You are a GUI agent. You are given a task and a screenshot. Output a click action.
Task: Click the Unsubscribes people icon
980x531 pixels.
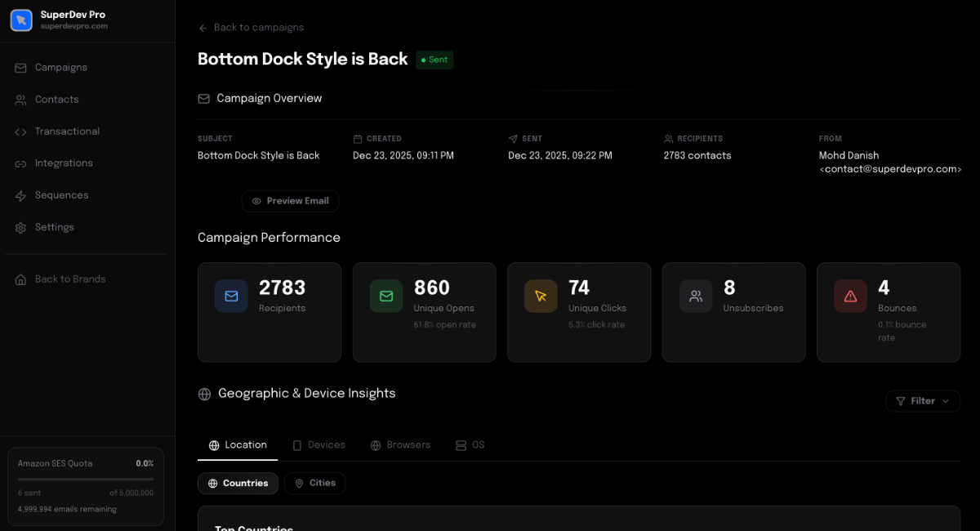point(696,296)
